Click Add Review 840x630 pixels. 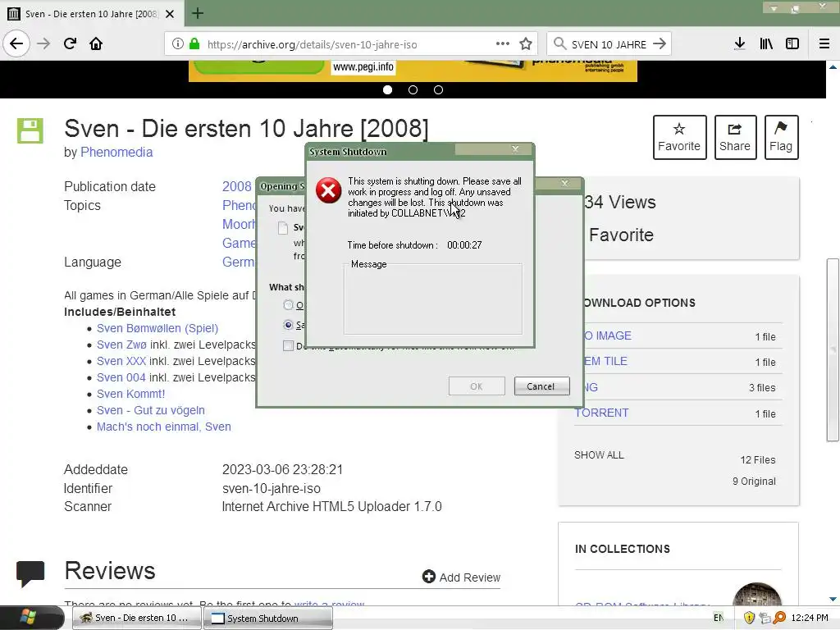click(461, 577)
